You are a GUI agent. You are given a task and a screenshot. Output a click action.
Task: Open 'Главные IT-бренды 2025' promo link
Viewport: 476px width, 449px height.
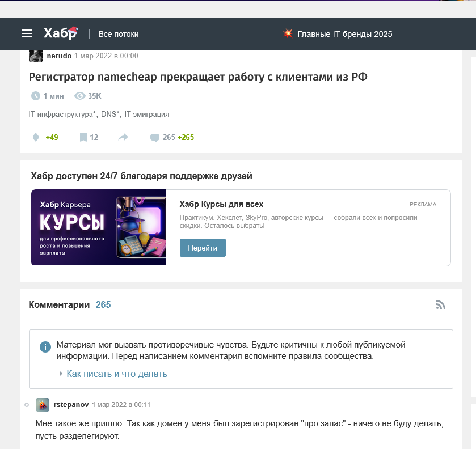click(x=344, y=34)
